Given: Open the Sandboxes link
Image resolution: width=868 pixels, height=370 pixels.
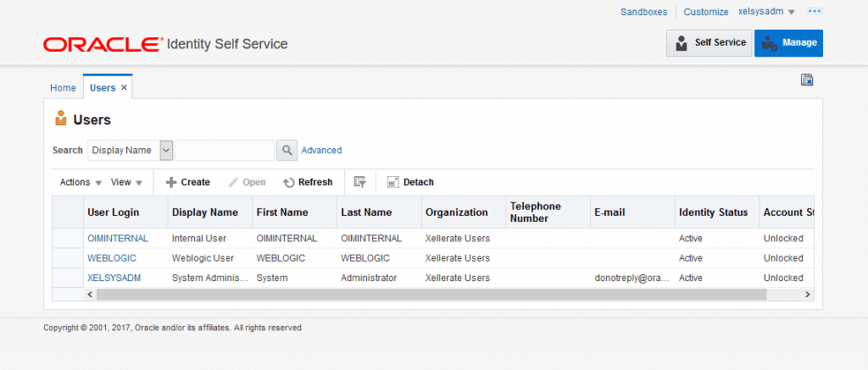Looking at the screenshot, I should click(x=643, y=12).
